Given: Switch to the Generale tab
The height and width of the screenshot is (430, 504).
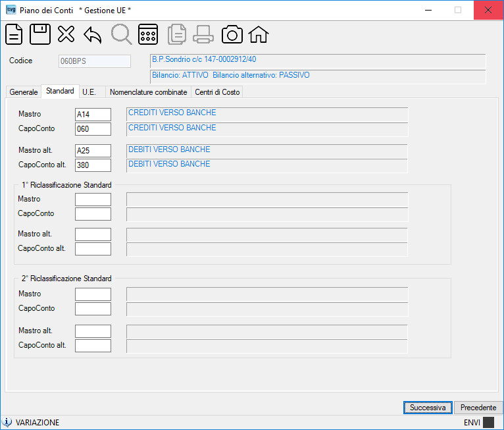Looking at the screenshot, I should (x=24, y=92).
